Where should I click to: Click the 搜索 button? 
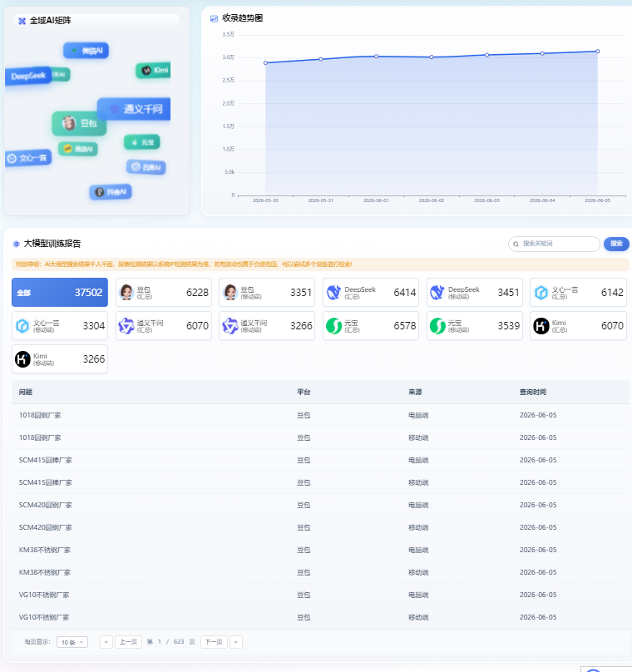pyautogui.click(x=616, y=244)
